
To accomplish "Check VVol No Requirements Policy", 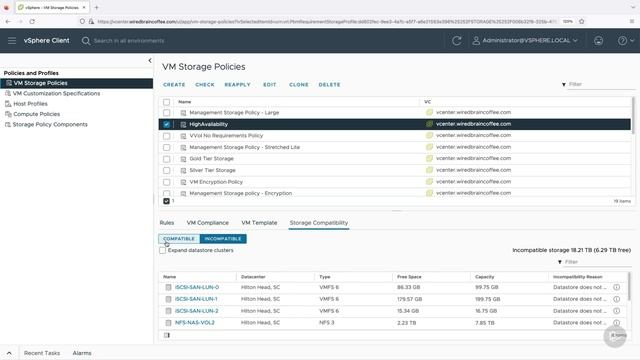I will (x=167, y=136).
